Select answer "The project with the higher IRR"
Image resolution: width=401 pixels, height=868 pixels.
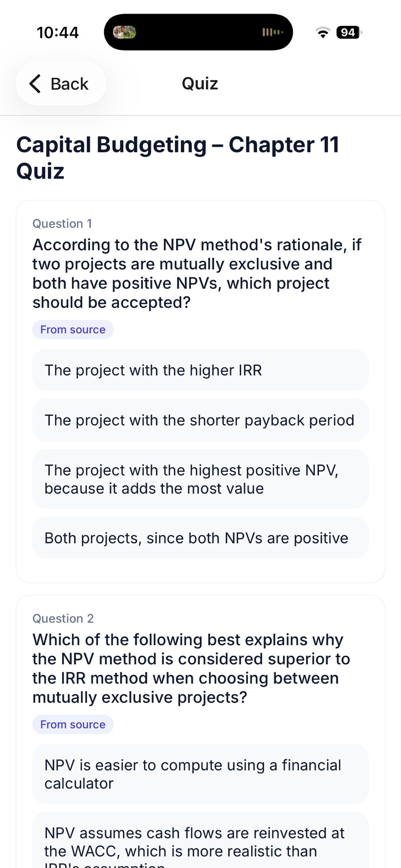coord(200,370)
